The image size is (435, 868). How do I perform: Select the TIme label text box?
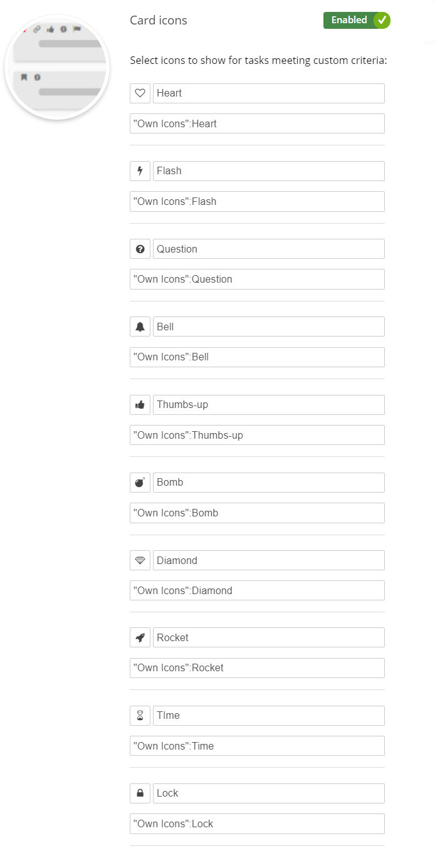(268, 715)
